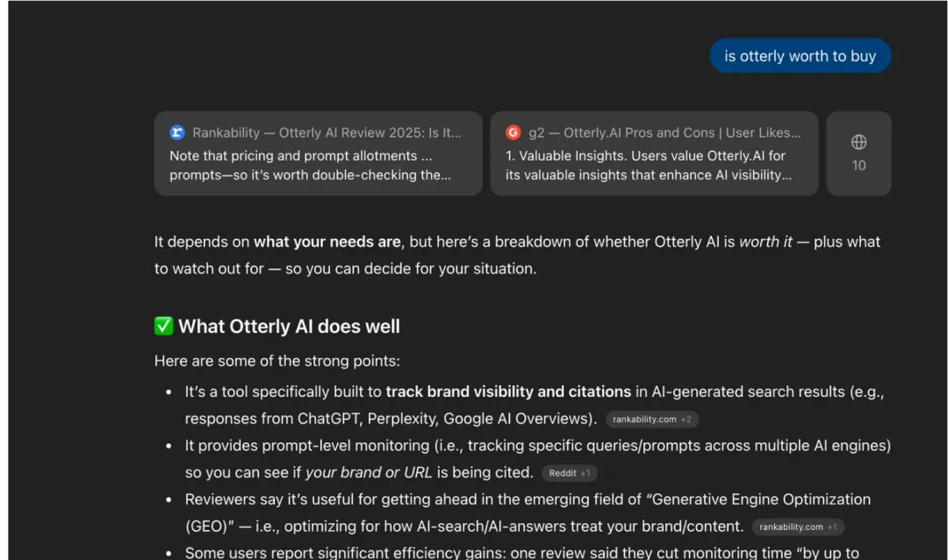Click the Rankability snippet about pricing and prompt allotments
The image size is (948, 560).
point(310,165)
